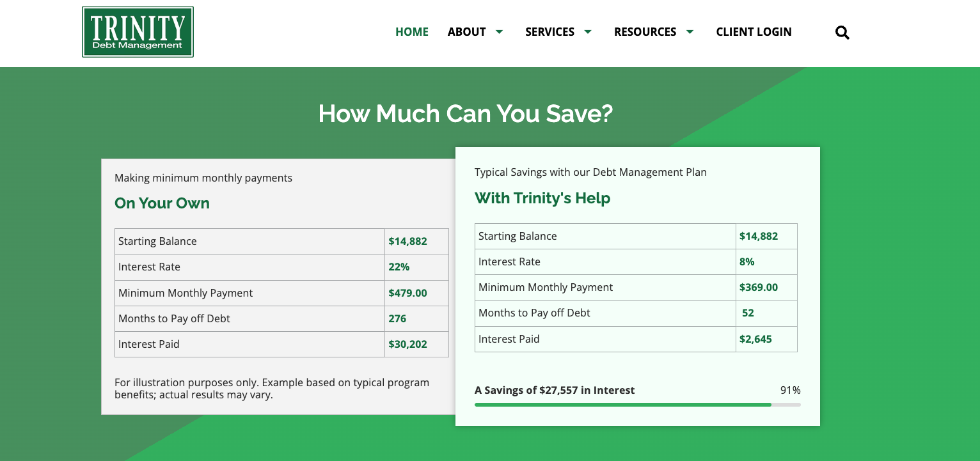Screen dimensions: 980x461
Task: Click the 52 months value
Action: point(748,313)
